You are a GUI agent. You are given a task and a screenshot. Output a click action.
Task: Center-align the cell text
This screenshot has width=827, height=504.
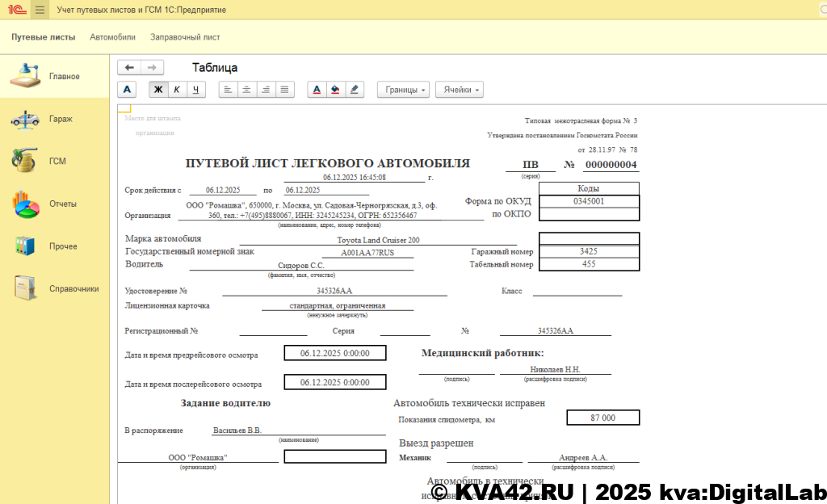tap(247, 90)
